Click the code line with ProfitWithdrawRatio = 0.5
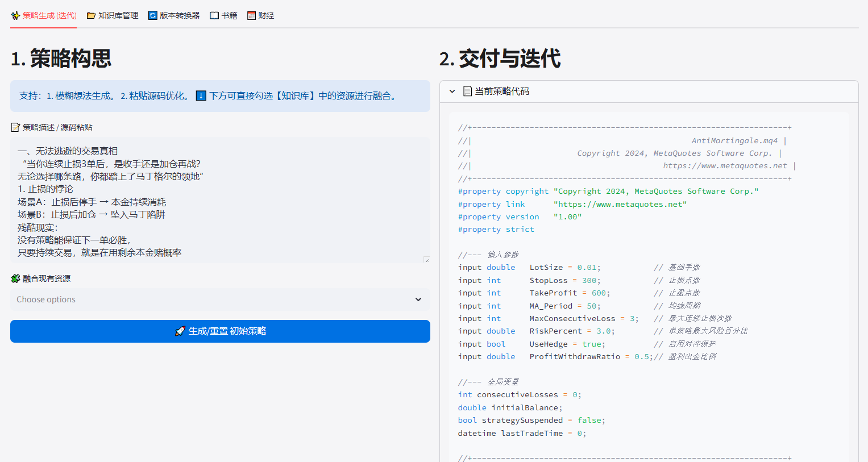 pyautogui.click(x=587, y=357)
